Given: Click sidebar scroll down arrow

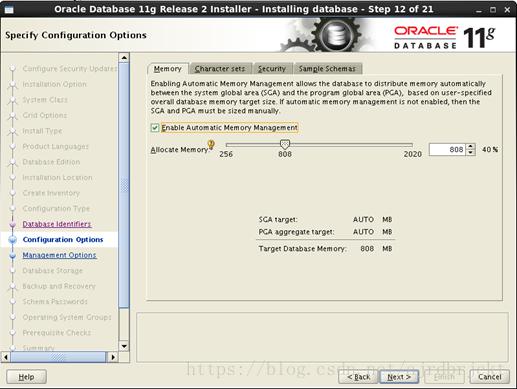Looking at the screenshot, I should pyautogui.click(x=124, y=346).
